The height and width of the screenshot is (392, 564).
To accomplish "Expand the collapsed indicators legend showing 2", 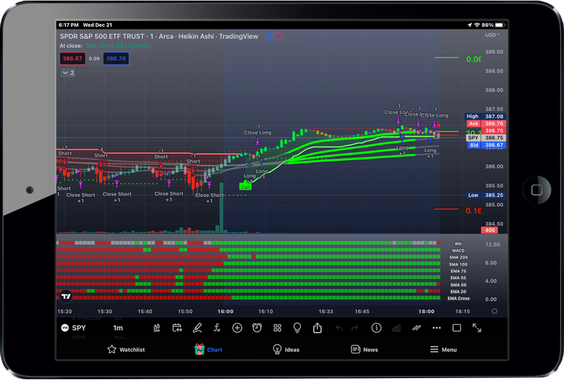I will point(68,73).
